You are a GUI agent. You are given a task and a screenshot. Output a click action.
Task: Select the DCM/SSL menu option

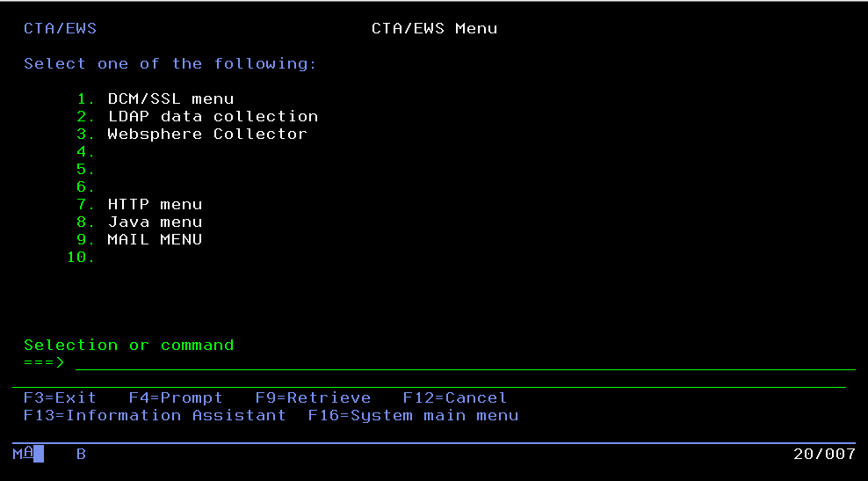coord(170,99)
